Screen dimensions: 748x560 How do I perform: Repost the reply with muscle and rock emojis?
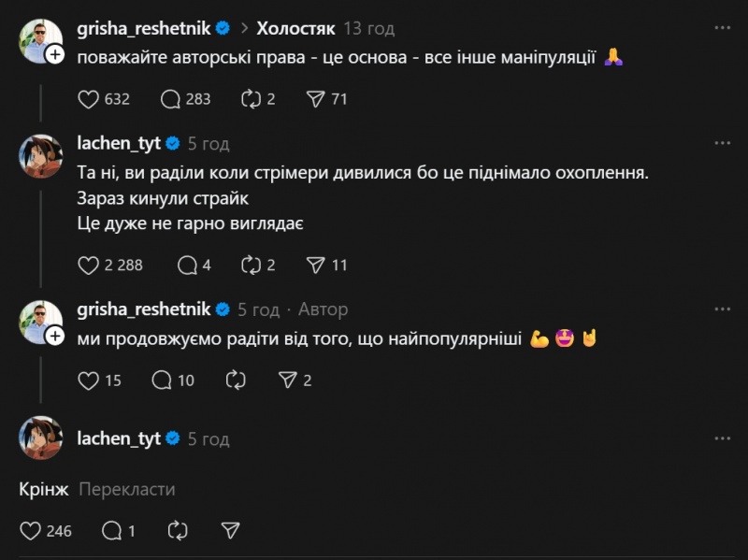tap(236, 381)
